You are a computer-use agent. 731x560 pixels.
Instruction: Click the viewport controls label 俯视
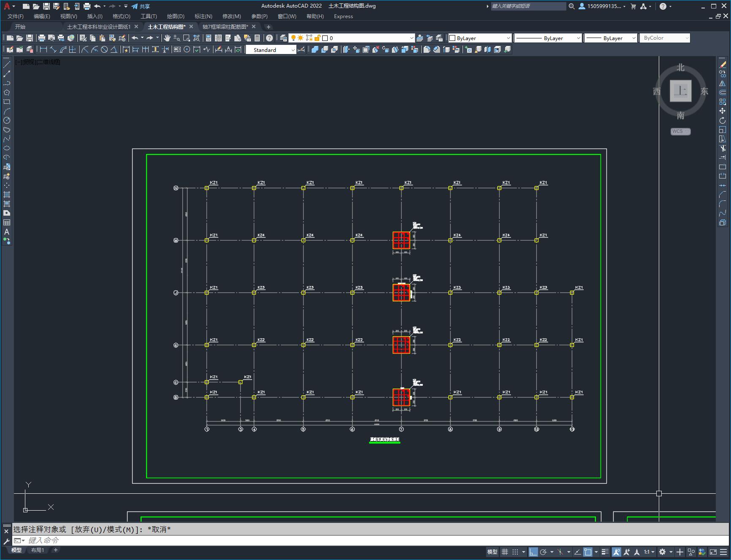pos(30,62)
